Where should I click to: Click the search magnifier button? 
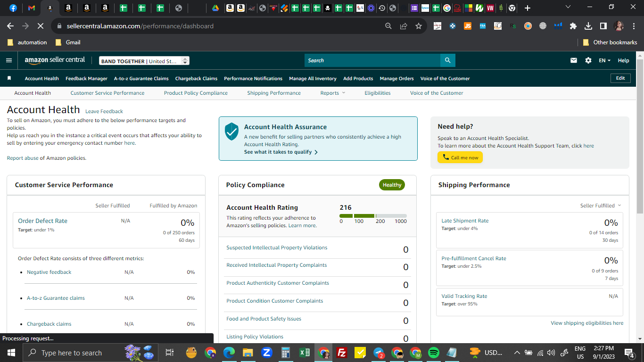tap(447, 60)
